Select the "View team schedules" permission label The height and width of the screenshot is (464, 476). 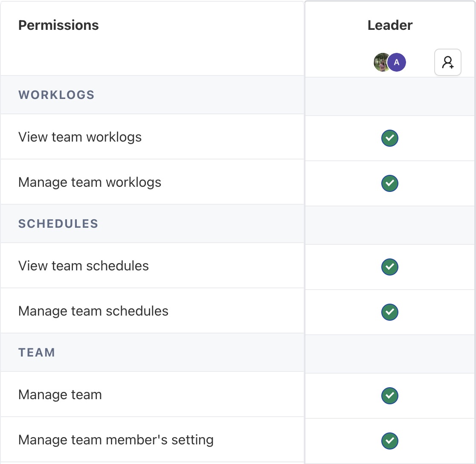click(84, 266)
